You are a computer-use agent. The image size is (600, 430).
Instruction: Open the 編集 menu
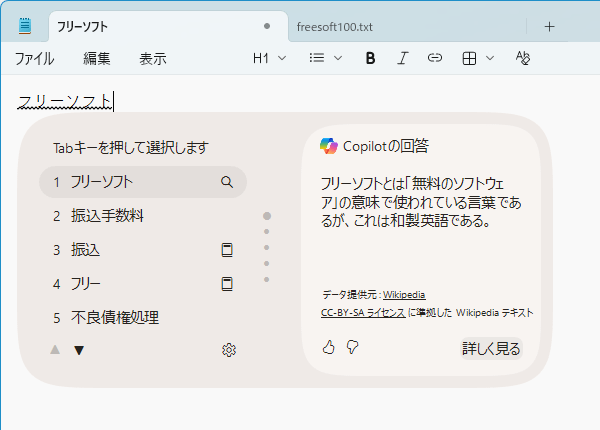(97, 59)
